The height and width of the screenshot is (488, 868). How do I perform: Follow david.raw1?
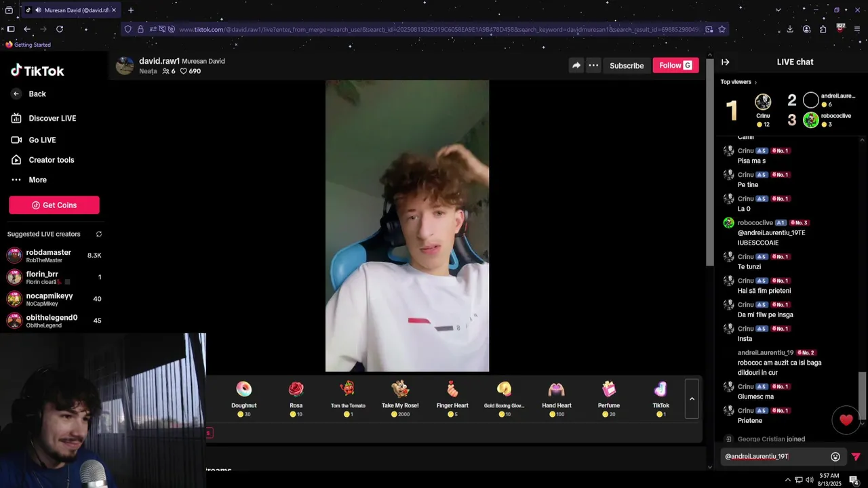pos(675,65)
